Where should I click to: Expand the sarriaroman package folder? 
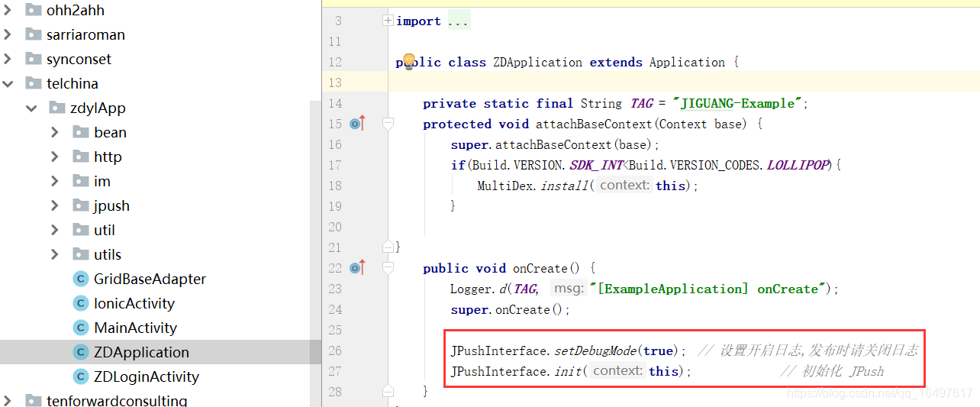[x=8, y=34]
